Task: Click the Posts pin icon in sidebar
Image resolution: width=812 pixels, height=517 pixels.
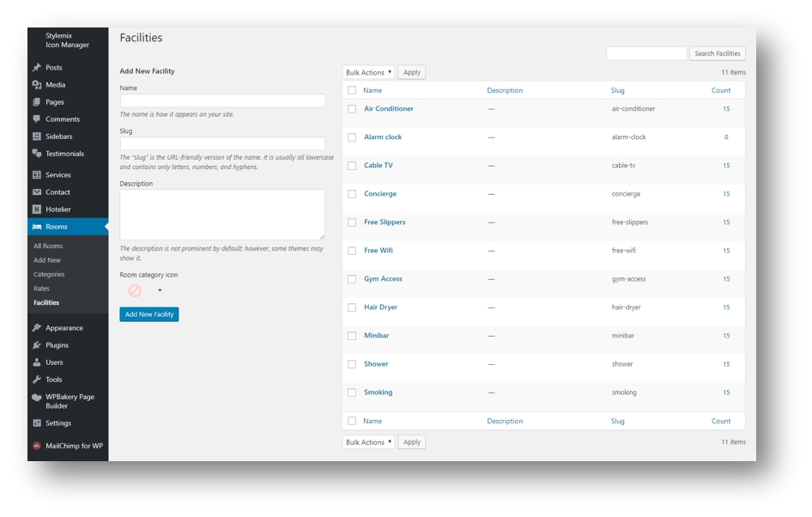Action: 37,68
